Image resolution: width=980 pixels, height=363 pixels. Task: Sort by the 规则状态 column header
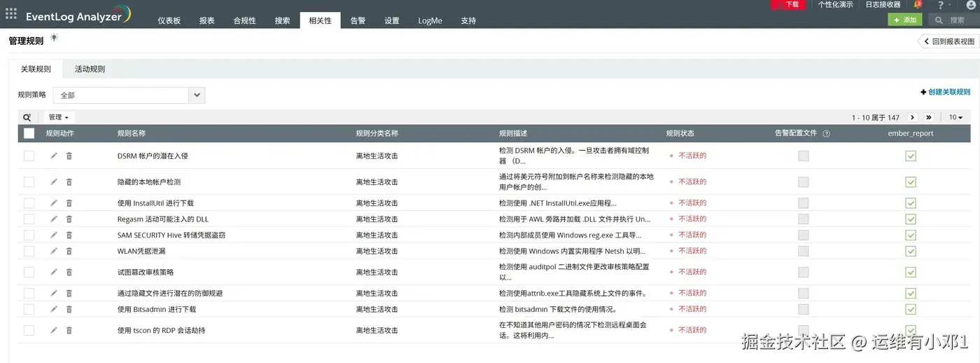680,133
